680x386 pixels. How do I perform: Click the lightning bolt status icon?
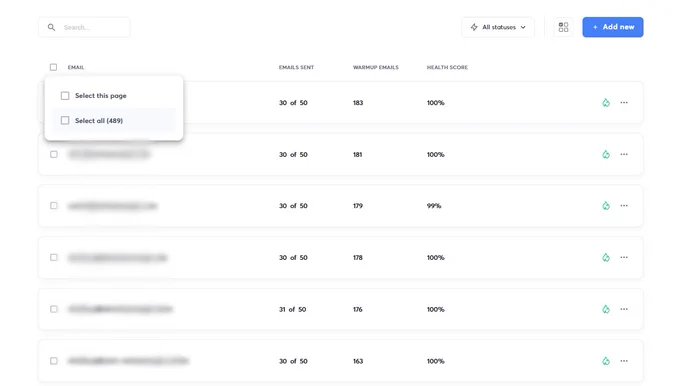coord(474,27)
